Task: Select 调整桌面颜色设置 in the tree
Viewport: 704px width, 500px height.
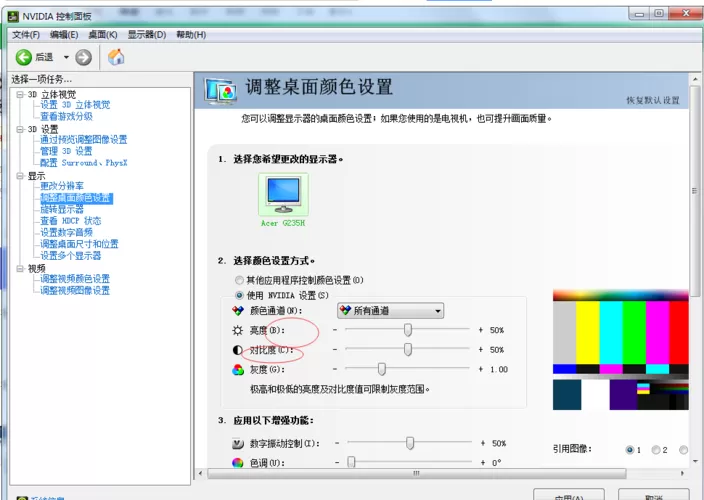Action: [x=76, y=198]
